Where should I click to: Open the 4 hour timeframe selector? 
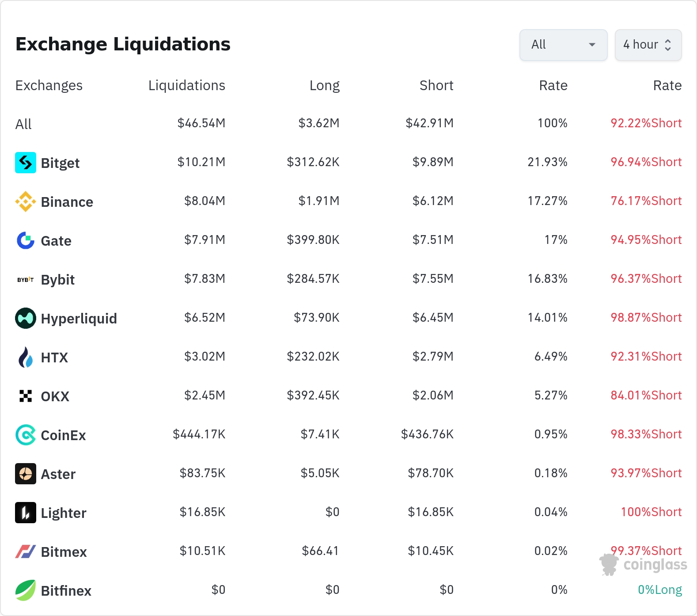pyautogui.click(x=648, y=45)
